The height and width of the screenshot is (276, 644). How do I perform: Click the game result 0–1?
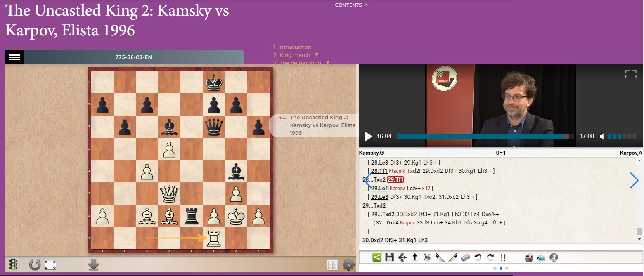click(x=501, y=153)
